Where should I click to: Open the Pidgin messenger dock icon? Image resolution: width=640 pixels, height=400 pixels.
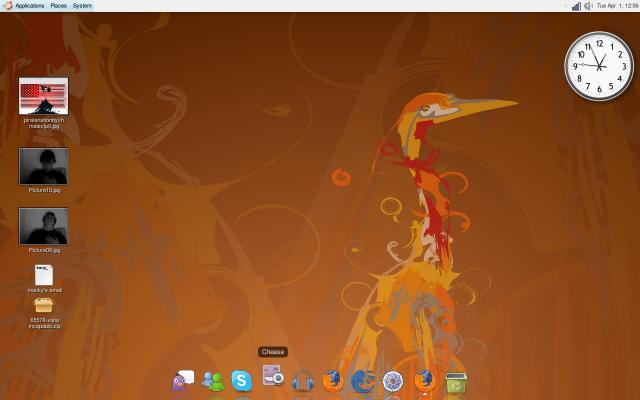coord(182,381)
